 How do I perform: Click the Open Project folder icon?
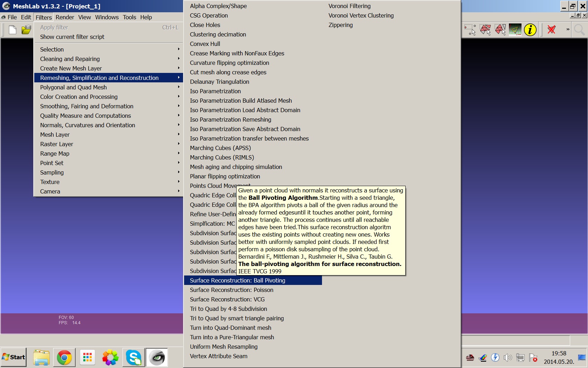[x=26, y=30]
